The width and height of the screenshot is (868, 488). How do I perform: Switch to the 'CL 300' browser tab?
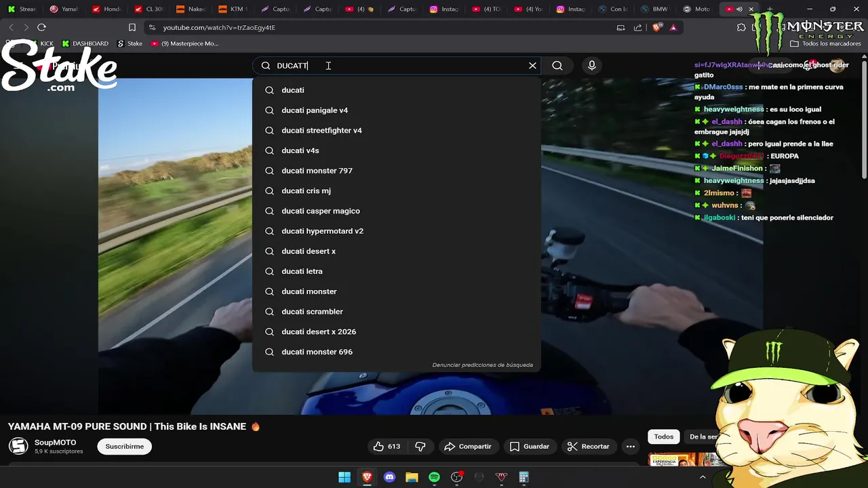pos(149,9)
